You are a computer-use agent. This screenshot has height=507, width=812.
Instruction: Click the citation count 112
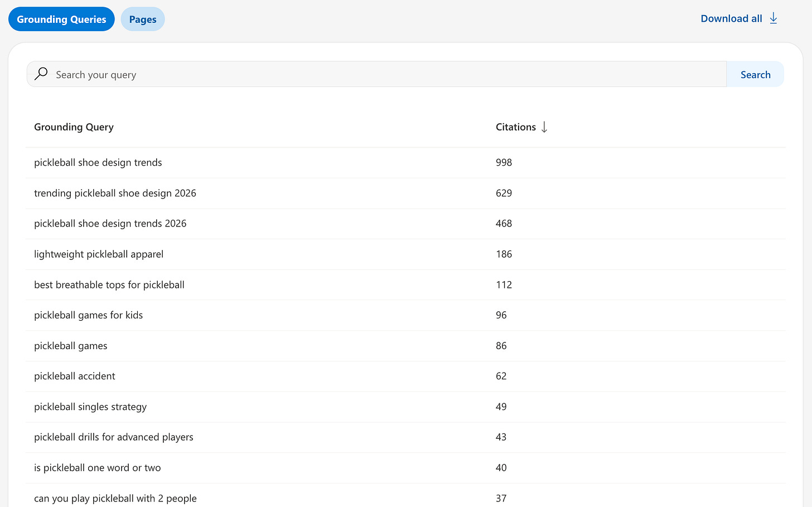(x=504, y=285)
